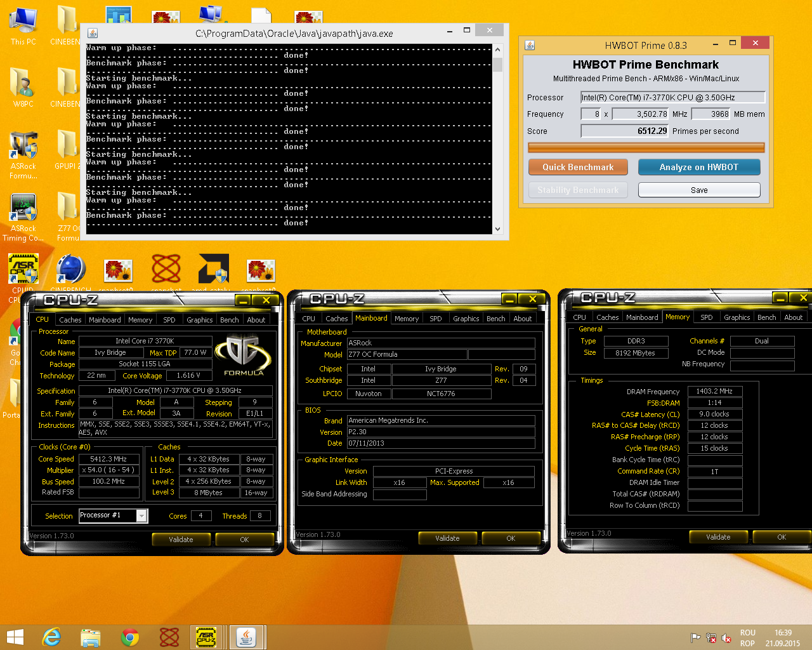Click the Java icon in the java.exe title bar

(x=93, y=33)
